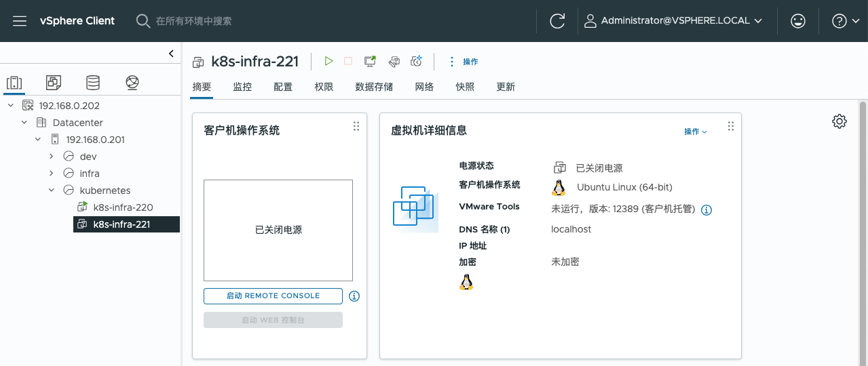Select the 摘要 tab
The image size is (868, 366).
[x=202, y=87]
